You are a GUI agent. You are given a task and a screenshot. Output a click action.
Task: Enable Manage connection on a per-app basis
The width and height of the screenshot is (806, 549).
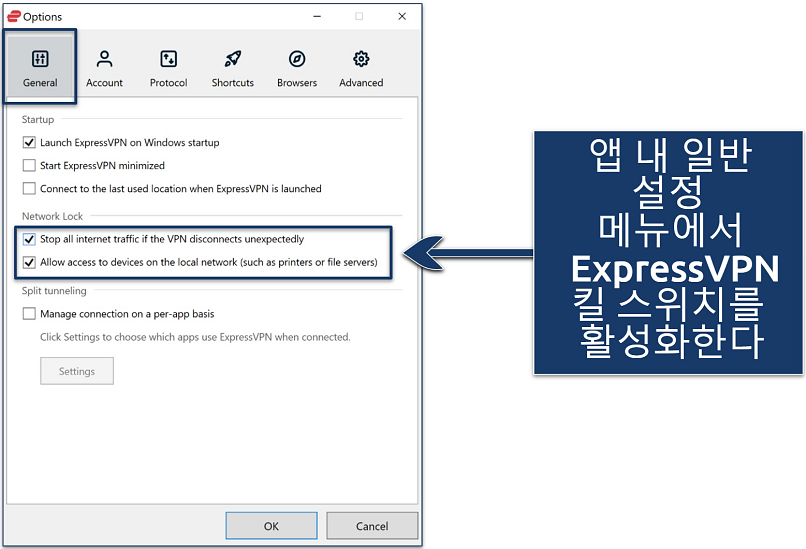pos(29,314)
